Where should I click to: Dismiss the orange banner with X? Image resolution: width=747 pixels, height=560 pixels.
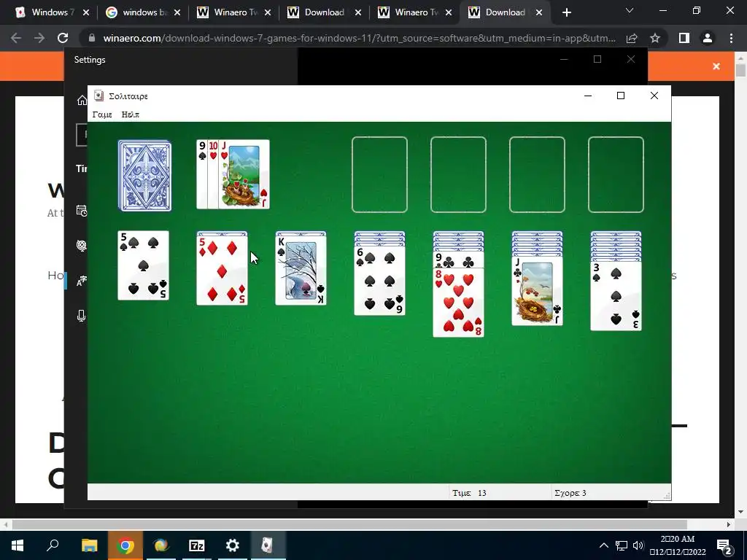coord(716,66)
